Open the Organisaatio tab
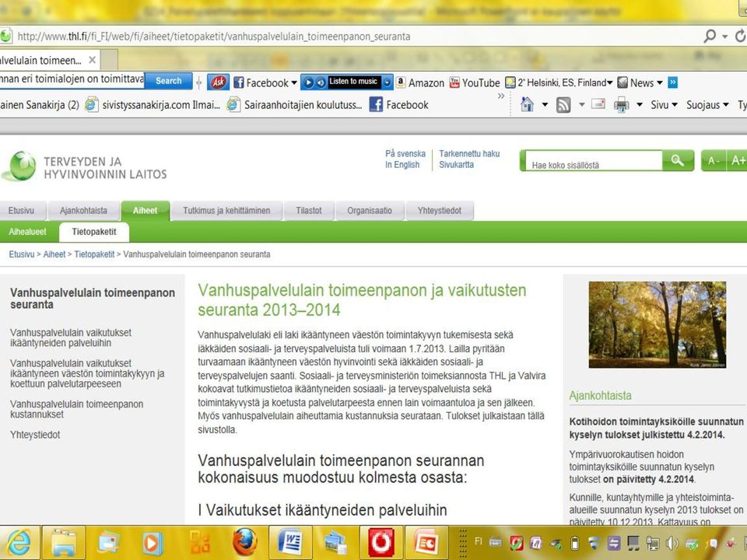The height and width of the screenshot is (560, 747). 370,211
